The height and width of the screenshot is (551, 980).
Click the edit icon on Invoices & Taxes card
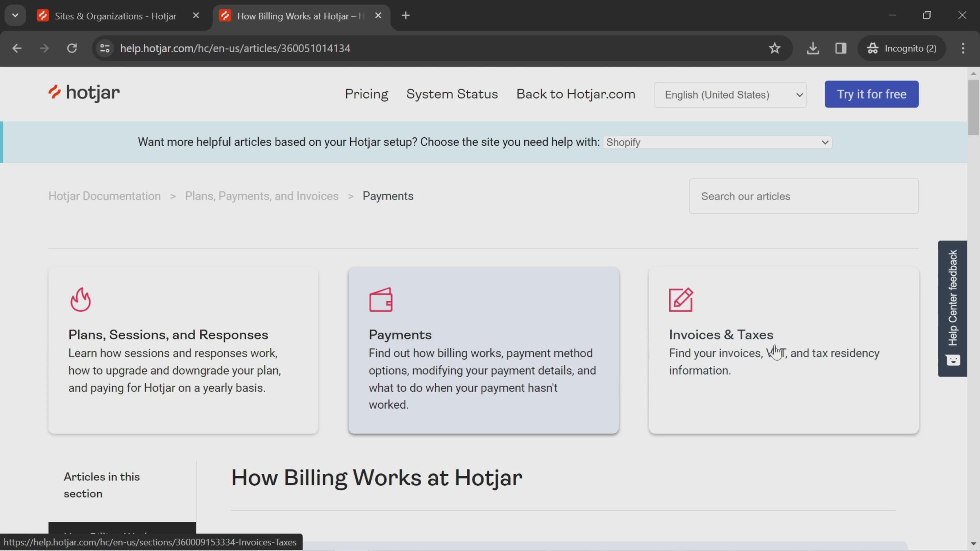pos(681,300)
